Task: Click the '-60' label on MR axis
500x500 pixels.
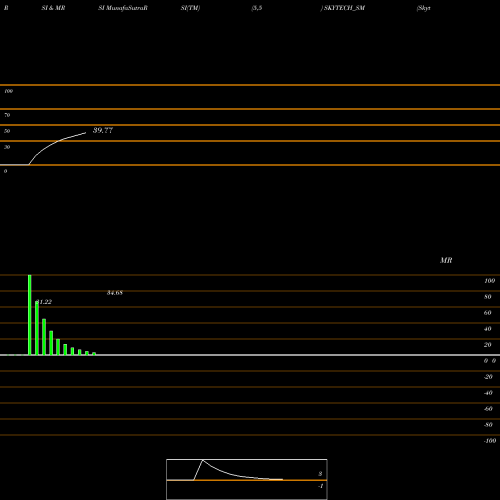Action: [x=488, y=409]
